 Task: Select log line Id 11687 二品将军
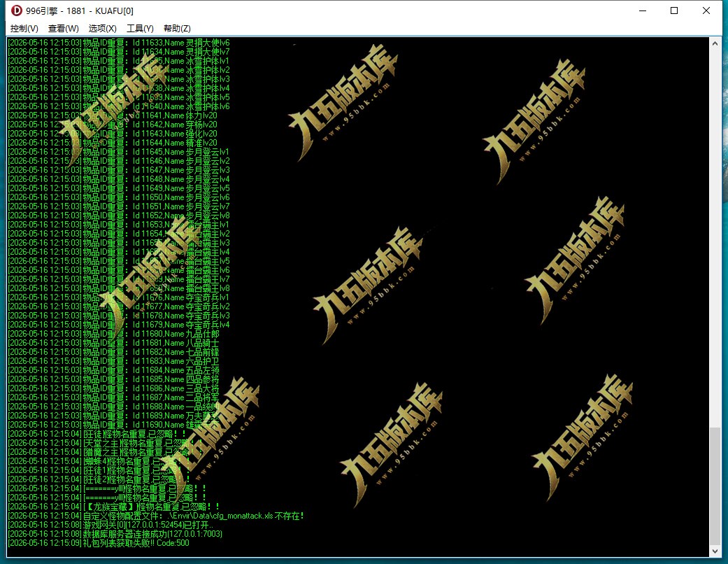tap(114, 397)
